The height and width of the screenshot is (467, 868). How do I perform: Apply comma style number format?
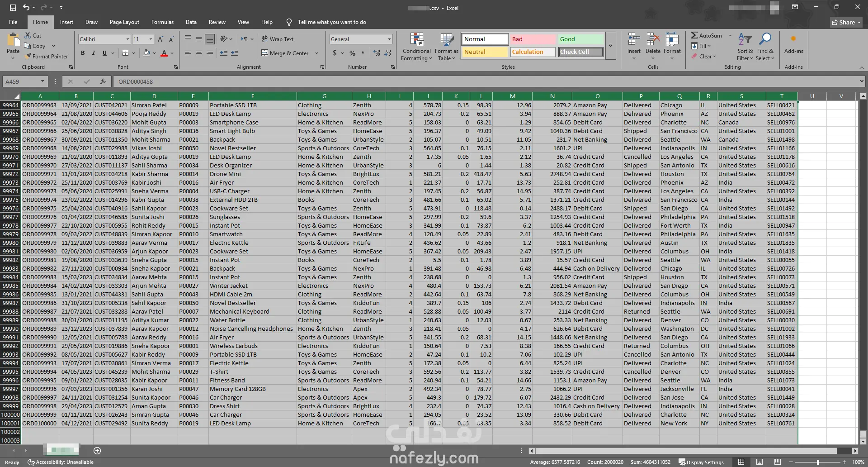pyautogui.click(x=363, y=53)
